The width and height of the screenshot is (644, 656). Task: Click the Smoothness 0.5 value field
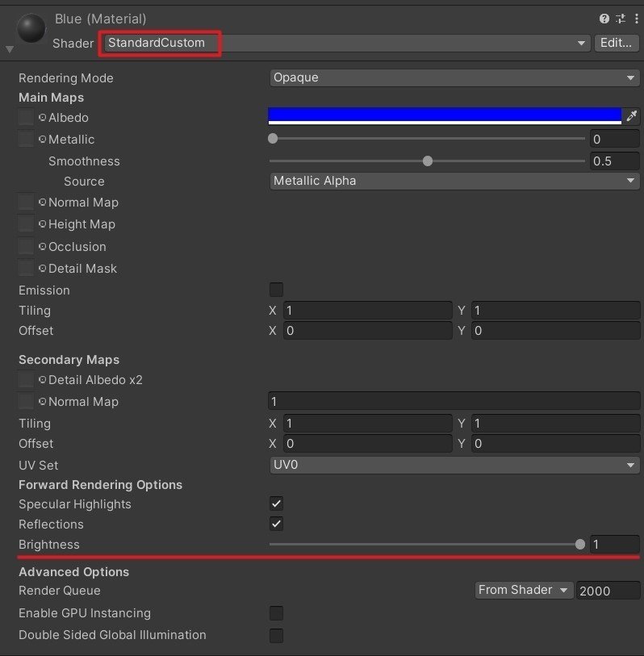click(614, 161)
